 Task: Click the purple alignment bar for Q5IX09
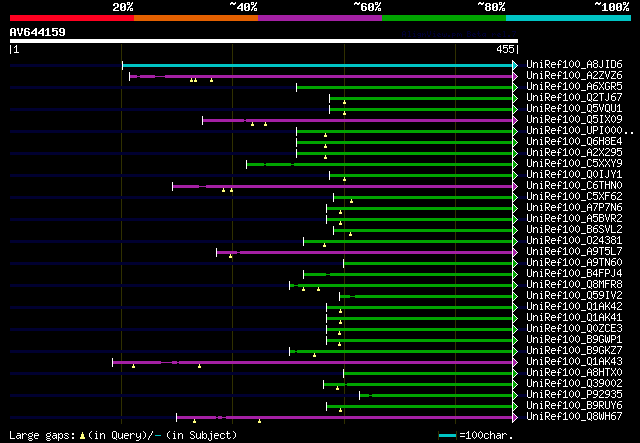point(358,120)
